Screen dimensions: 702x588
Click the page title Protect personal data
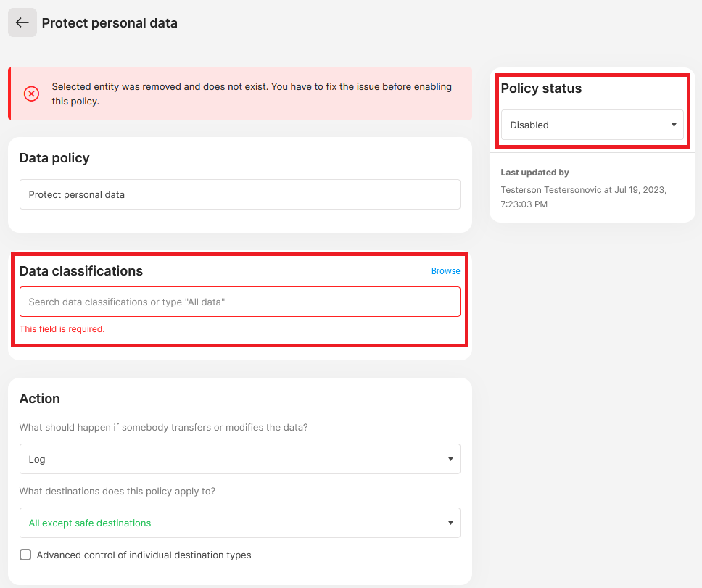coord(110,23)
